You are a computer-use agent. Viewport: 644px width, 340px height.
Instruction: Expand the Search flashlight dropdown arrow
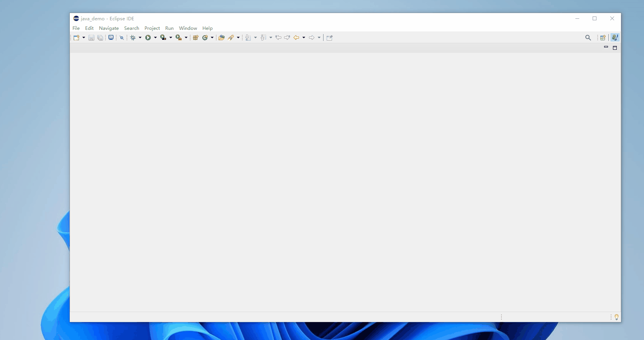pyautogui.click(x=238, y=38)
